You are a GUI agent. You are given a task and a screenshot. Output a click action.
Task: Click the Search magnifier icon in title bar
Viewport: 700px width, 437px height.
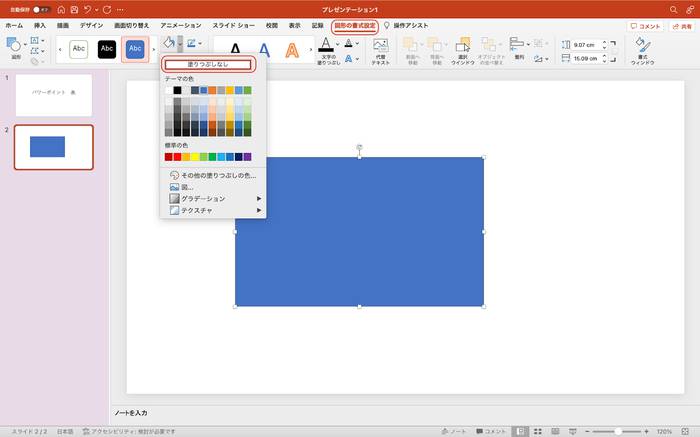[x=673, y=9]
